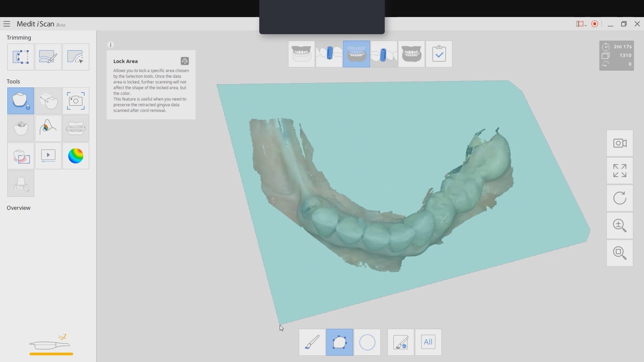Switch to the Maxilla scan stage
The image size is (644, 362).
[302, 54]
